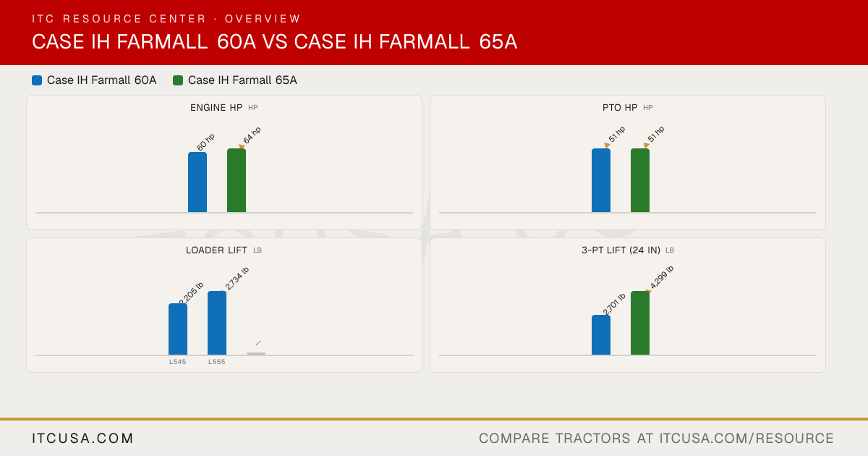This screenshot has width=868, height=456.
Task: Click the L545 loader lift bar
Action: 178,329
